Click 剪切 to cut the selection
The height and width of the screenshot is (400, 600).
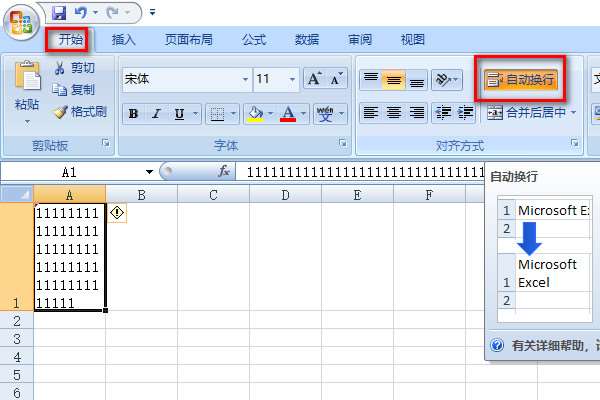tap(74, 68)
